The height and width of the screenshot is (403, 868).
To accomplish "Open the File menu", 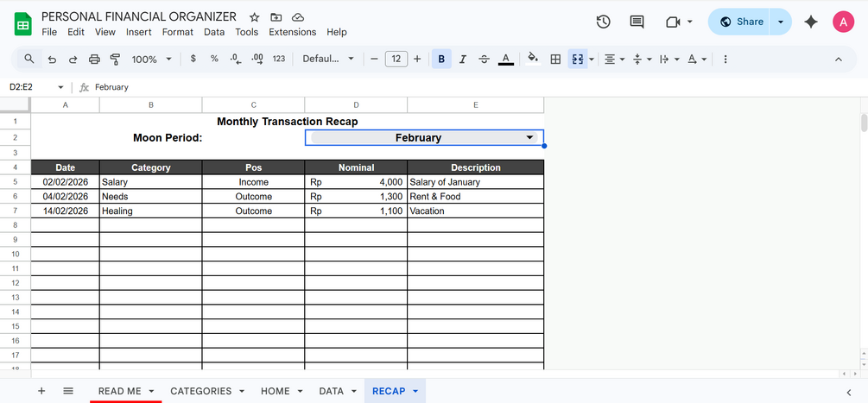I will point(49,32).
